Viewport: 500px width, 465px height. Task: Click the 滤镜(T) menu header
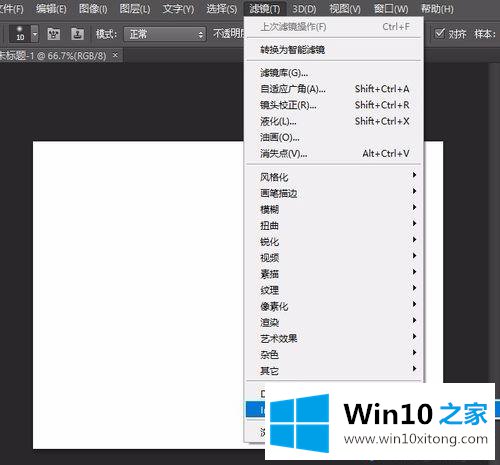click(265, 9)
